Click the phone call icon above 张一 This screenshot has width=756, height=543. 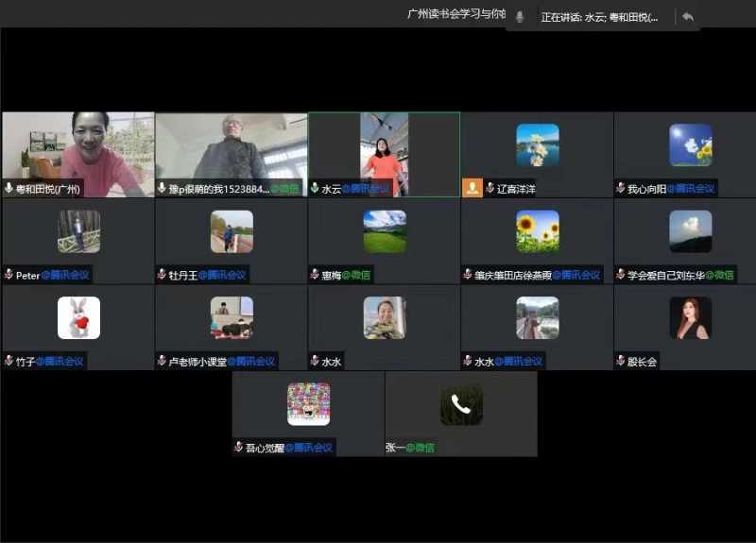tap(461, 404)
